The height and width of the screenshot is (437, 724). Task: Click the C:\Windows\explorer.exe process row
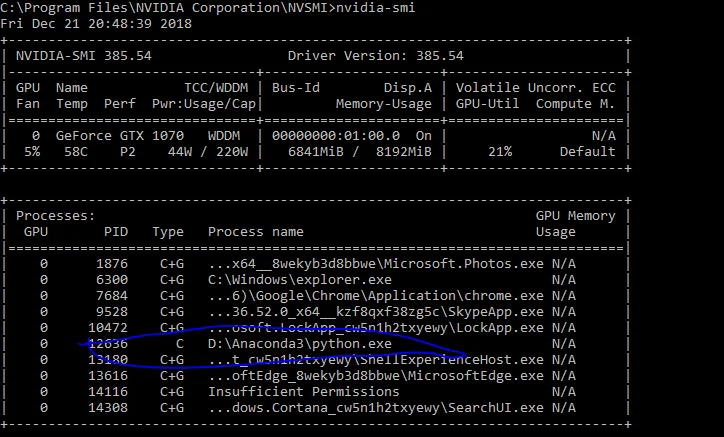(287, 279)
